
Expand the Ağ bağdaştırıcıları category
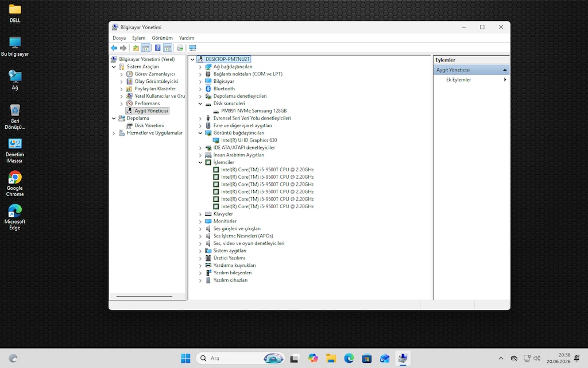tap(200, 67)
